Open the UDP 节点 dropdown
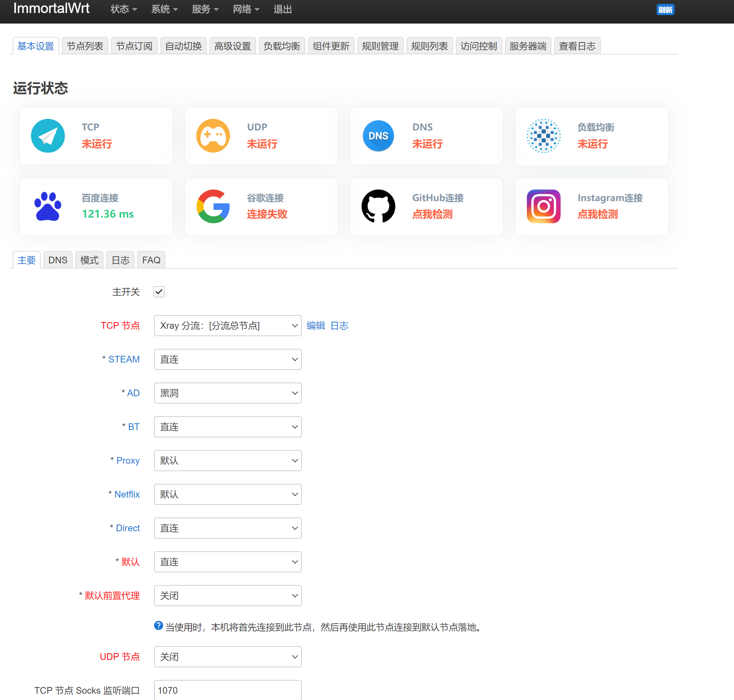734x700 pixels. tap(227, 657)
